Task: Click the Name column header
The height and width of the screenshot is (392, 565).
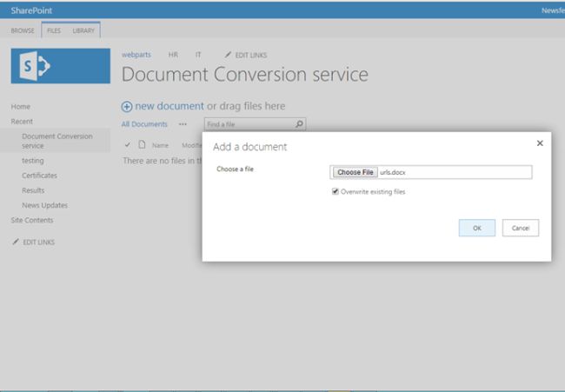Action: click(x=160, y=145)
